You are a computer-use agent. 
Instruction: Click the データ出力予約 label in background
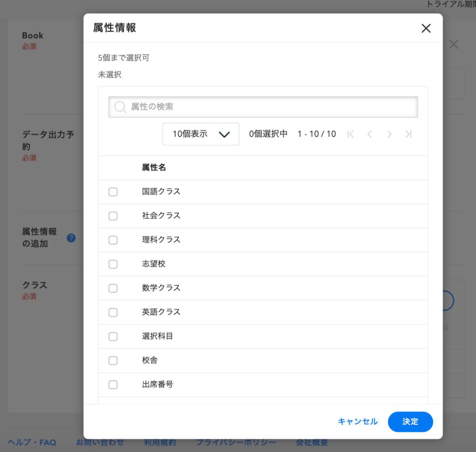tap(48, 140)
